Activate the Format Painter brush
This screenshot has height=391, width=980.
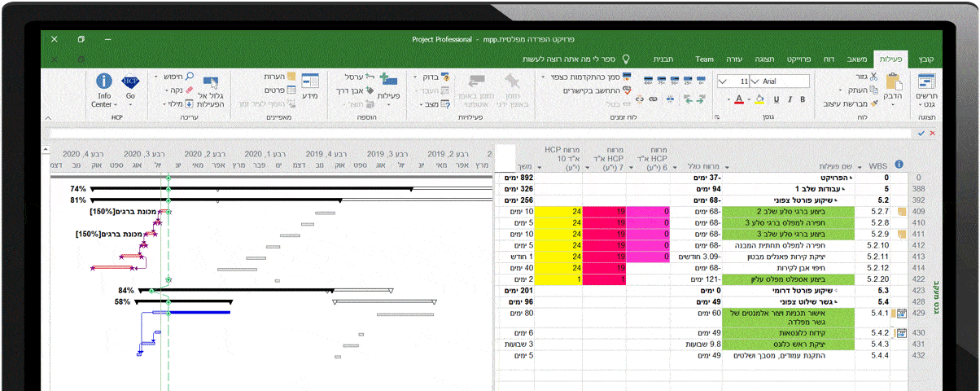click(x=873, y=103)
